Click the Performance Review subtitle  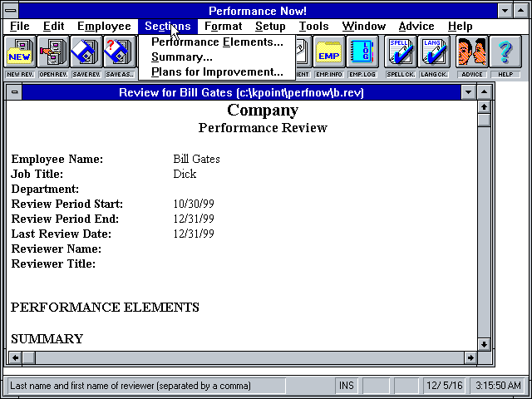click(263, 128)
